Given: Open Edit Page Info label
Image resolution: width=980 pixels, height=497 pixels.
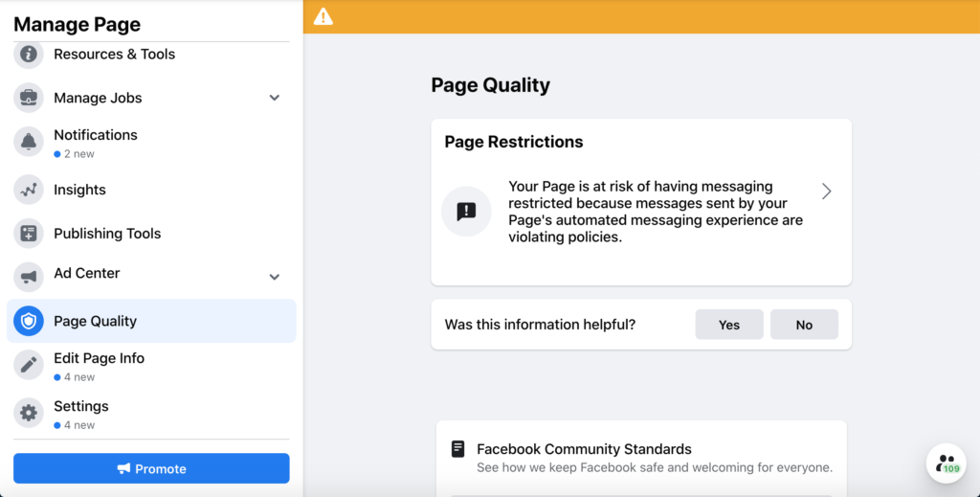Looking at the screenshot, I should pos(99,358).
